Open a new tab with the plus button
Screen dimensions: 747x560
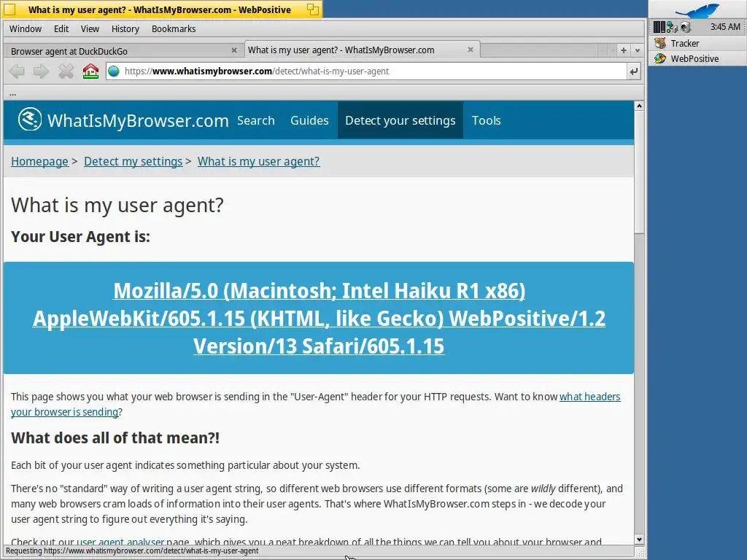(624, 50)
